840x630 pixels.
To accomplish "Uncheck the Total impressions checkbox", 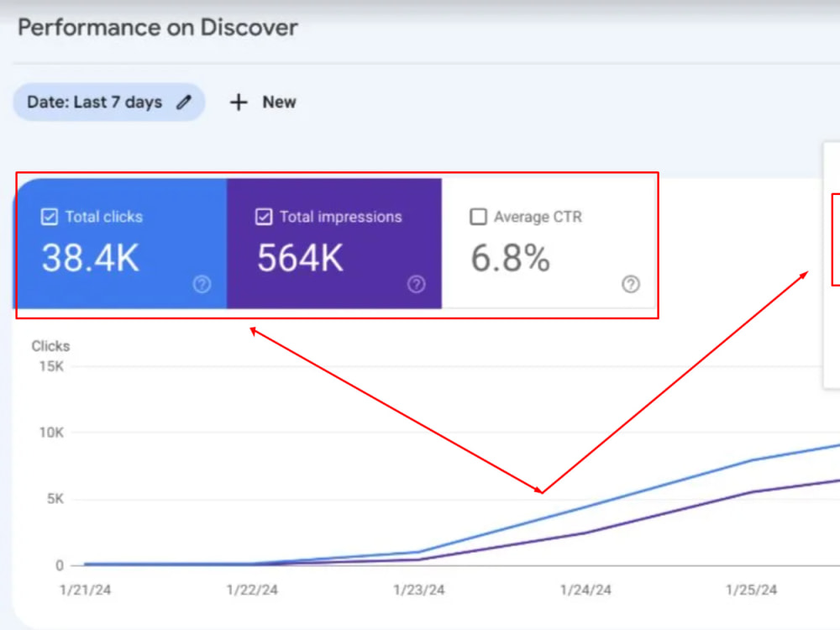I will [x=264, y=217].
